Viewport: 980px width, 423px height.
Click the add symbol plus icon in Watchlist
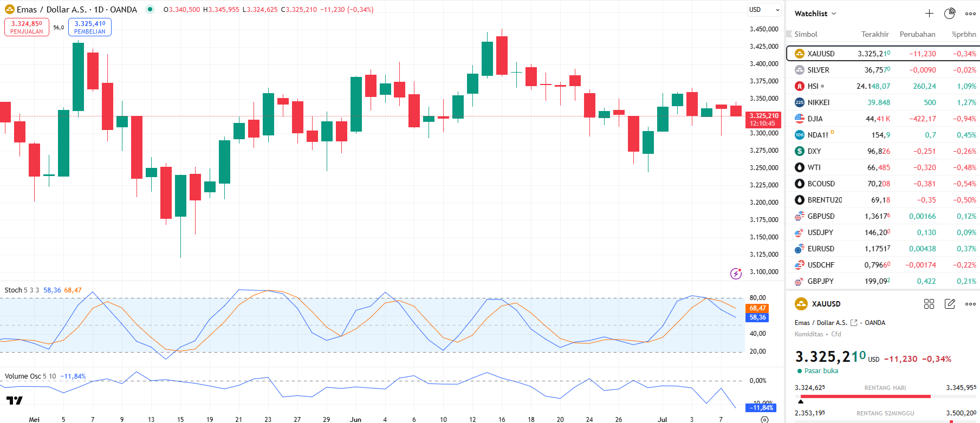click(x=929, y=14)
